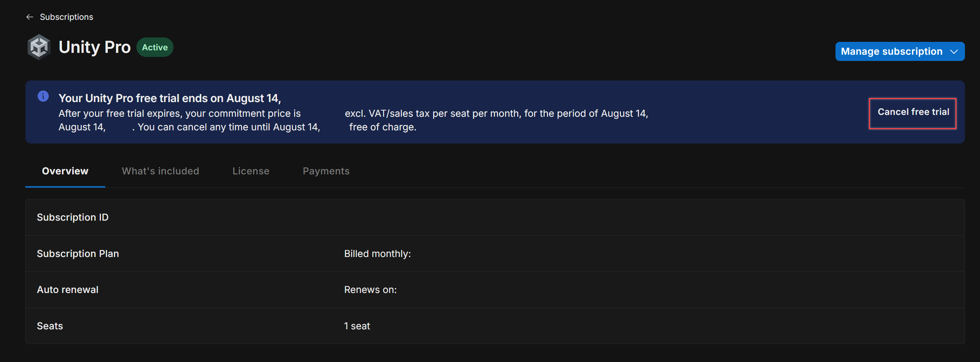This screenshot has height=362, width=980.
Task: Click the back arrow to return to Subscriptions
Action: (x=30, y=17)
